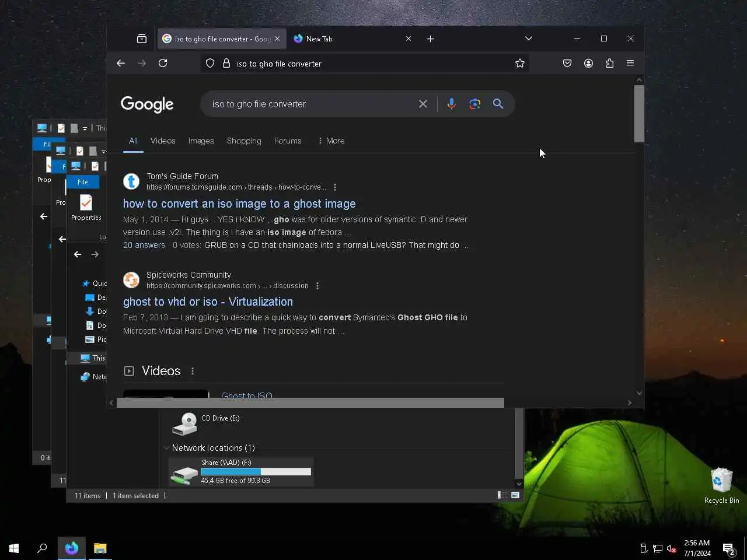This screenshot has width=747, height=560.
Task: Switch to Images search results
Action: (201, 141)
